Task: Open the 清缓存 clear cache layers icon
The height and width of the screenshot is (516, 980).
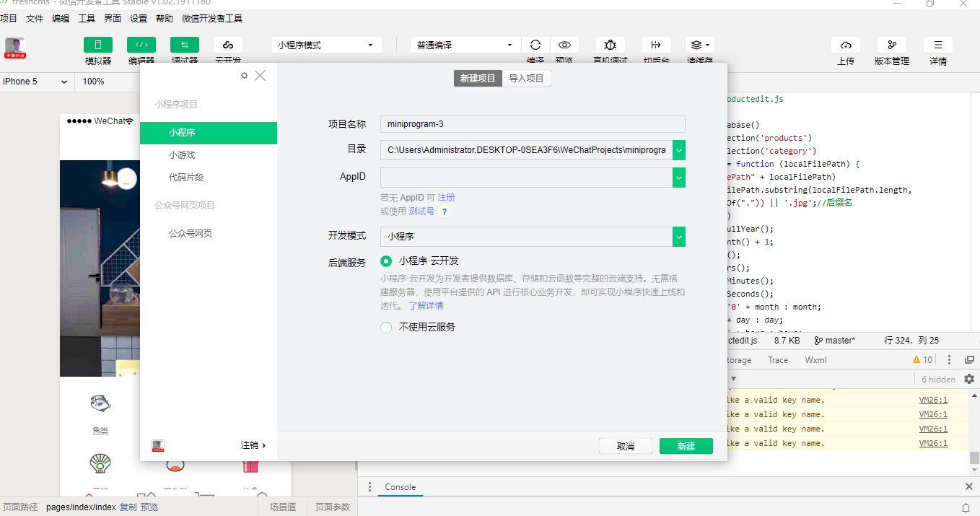Action: click(x=700, y=45)
